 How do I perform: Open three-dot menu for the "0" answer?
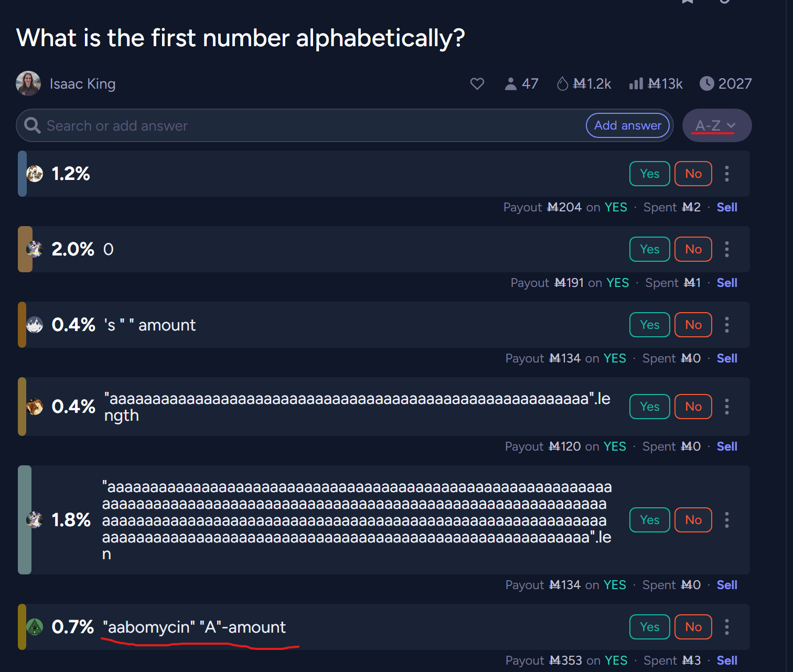(726, 249)
